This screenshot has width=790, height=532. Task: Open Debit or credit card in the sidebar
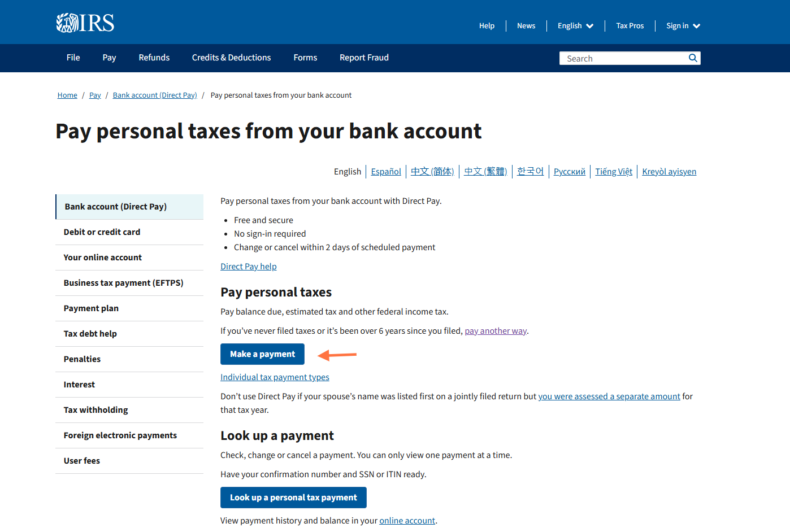pos(129,232)
